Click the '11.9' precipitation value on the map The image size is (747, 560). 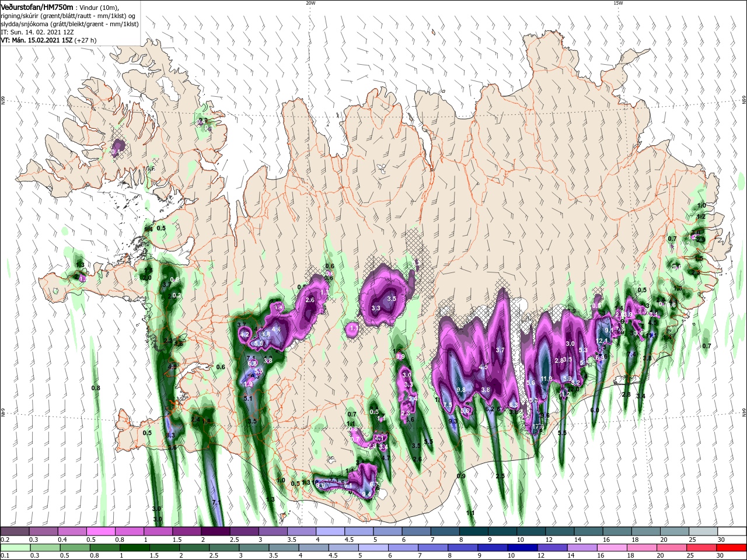pyautogui.click(x=547, y=379)
